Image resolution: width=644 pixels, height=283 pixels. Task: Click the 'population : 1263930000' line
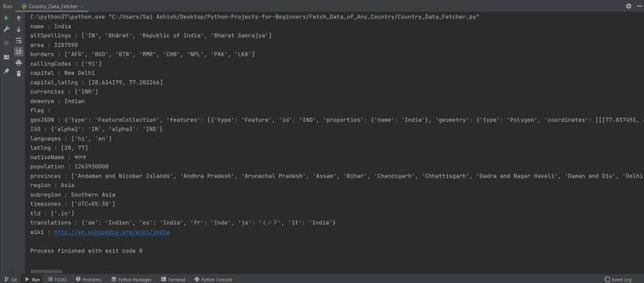[x=69, y=167]
